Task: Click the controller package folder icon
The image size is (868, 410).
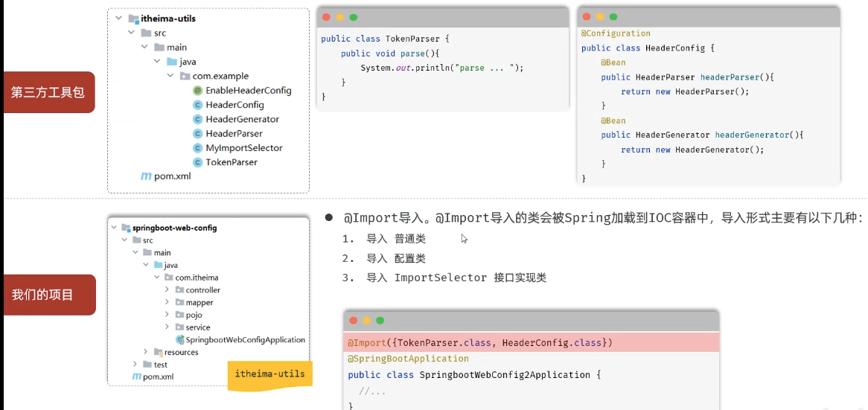Action: click(179, 290)
